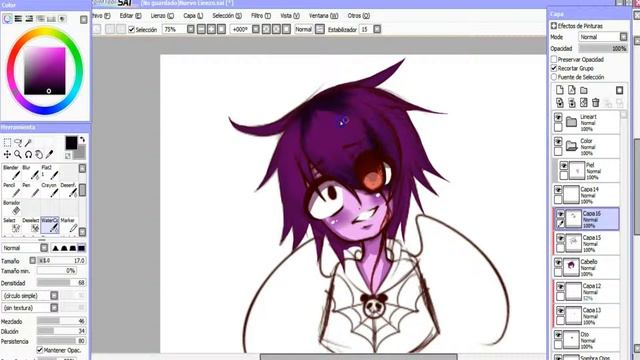Select the eyedropper color picker tool

pos(49,154)
